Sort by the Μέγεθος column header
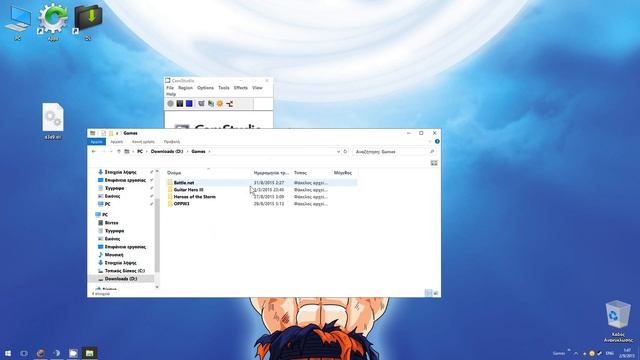Screen dimensions: 640x360 343,173
